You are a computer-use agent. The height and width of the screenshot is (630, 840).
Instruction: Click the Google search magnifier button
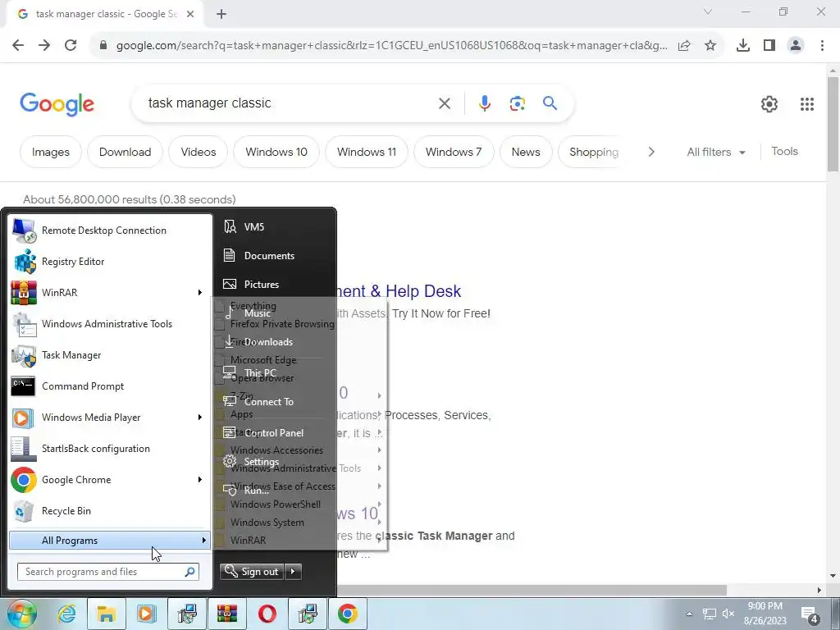(x=550, y=103)
